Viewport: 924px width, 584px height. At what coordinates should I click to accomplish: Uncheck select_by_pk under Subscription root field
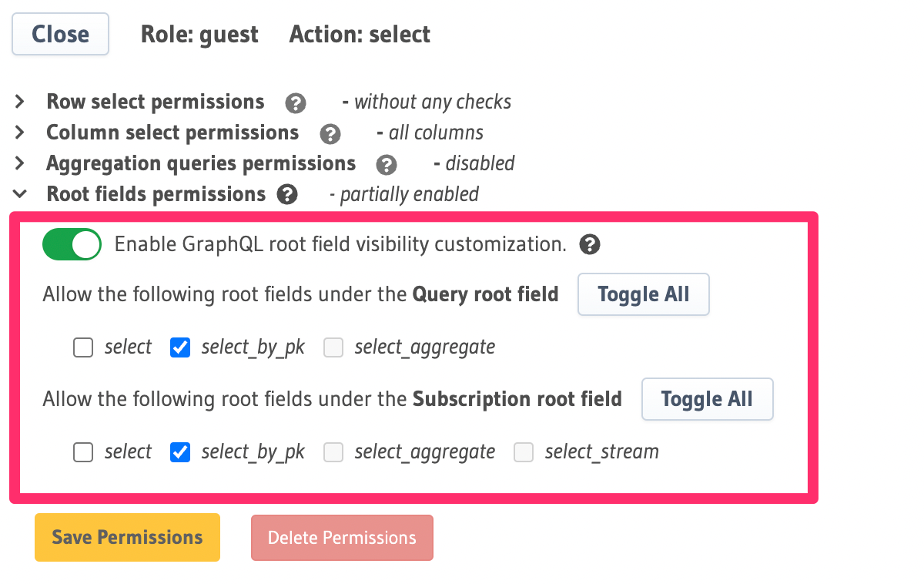[179, 452]
